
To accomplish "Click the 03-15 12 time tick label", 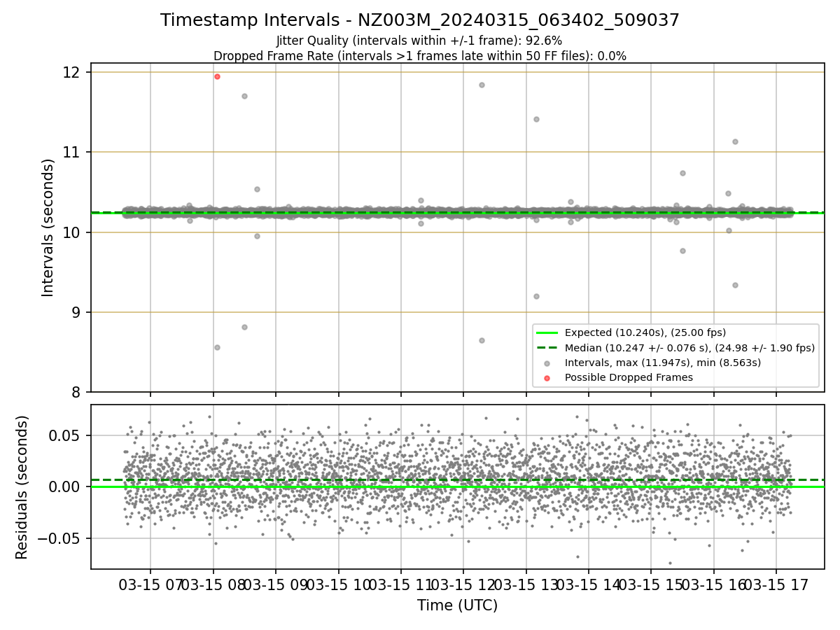I will point(462,584).
